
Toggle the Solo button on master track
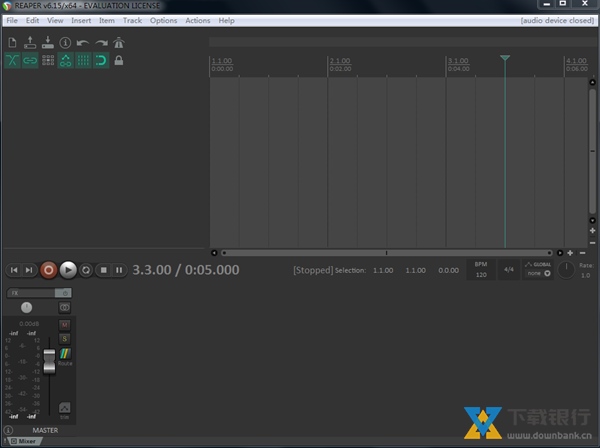coord(65,339)
